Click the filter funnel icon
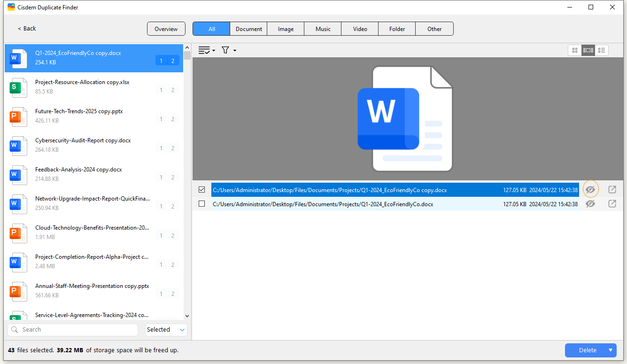The width and height of the screenshot is (627, 364). click(x=225, y=50)
